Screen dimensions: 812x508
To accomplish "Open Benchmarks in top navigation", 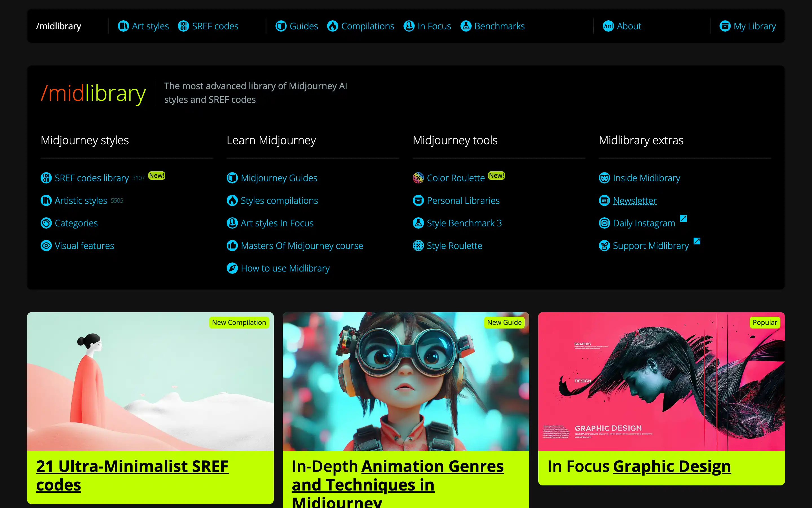I will point(500,26).
